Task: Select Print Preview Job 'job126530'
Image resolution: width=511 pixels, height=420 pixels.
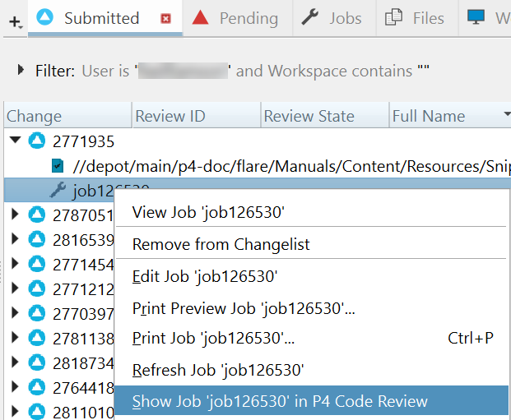Action: point(244,308)
